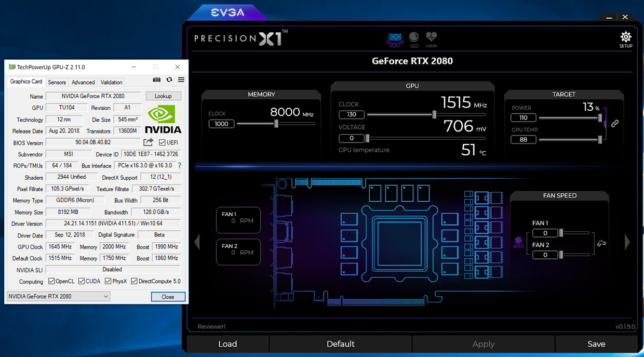Screen dimensions: 644x357
Task: Toggle the UEFI checkbox
Action: pos(162,142)
